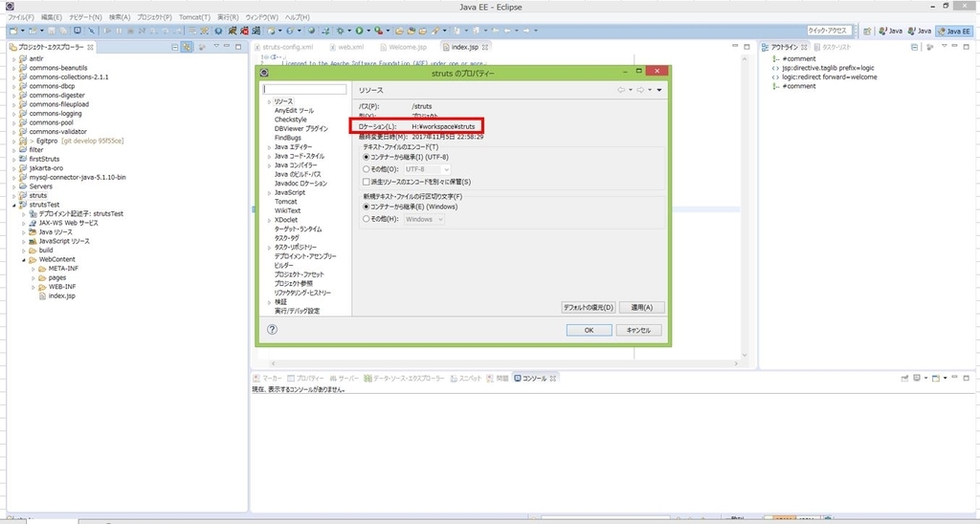
Task: Click the first Java perspective button
Action: 891,31
